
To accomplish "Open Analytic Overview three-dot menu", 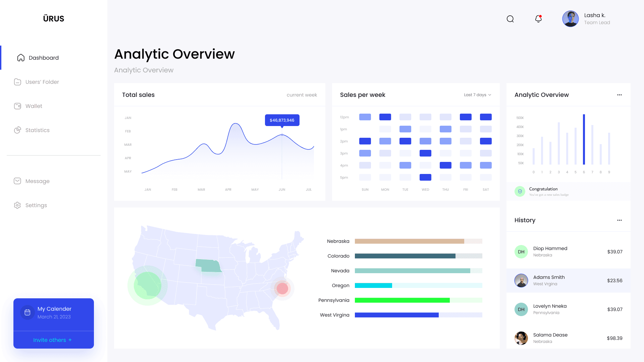I will [x=619, y=95].
